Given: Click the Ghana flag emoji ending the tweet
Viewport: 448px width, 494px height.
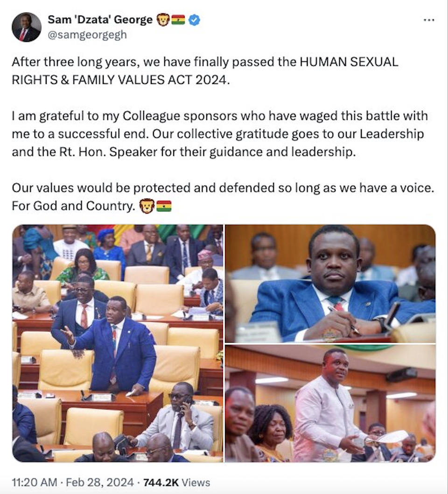Looking at the screenshot, I should [x=164, y=206].
